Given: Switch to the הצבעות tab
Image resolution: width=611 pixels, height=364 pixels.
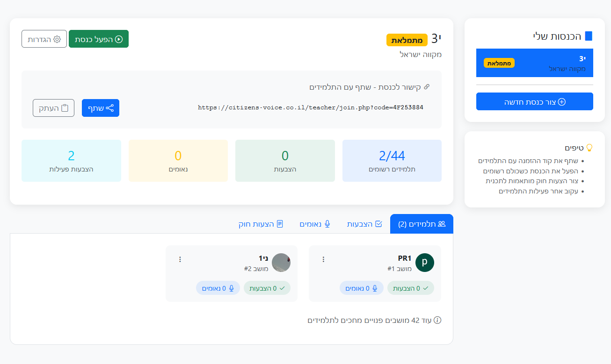Looking at the screenshot, I should point(365,224).
